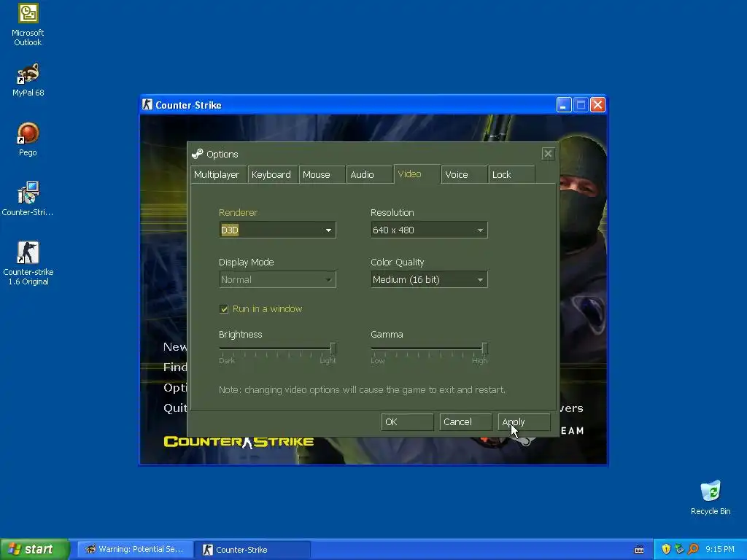Screen dimensions: 747x560
Task: Open the on-screen keyboard tray icon
Action: (639, 550)
